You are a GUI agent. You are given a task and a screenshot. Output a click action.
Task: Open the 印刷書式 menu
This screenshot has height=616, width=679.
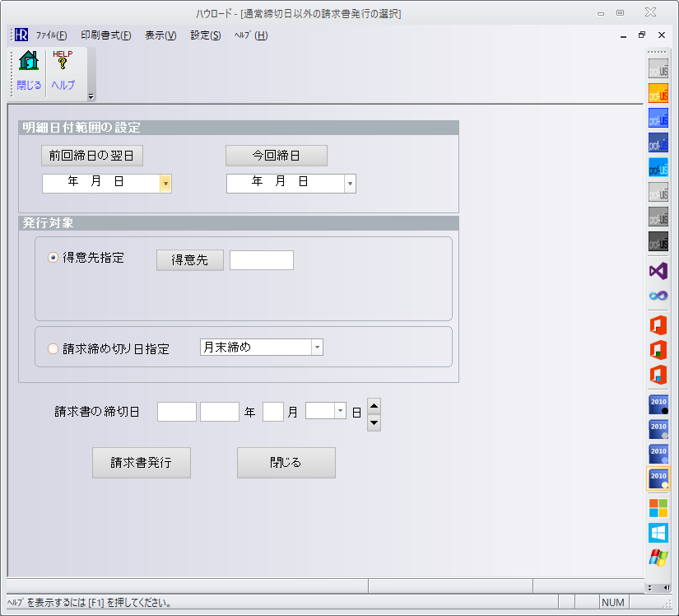click(x=105, y=35)
